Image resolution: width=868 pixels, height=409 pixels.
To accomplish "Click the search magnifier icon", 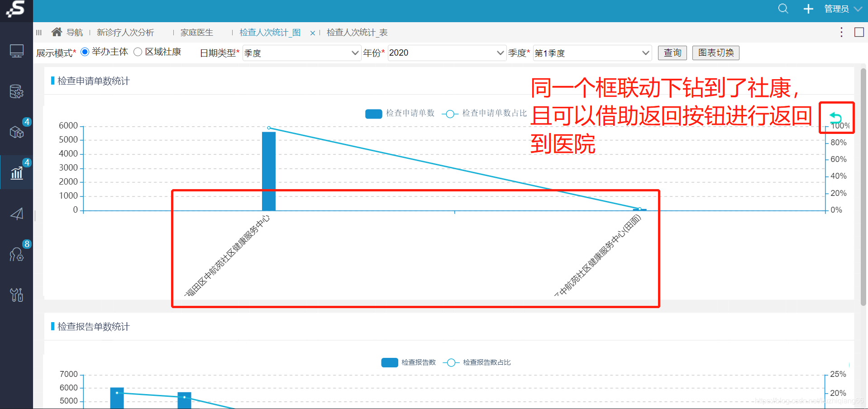I will [x=783, y=9].
